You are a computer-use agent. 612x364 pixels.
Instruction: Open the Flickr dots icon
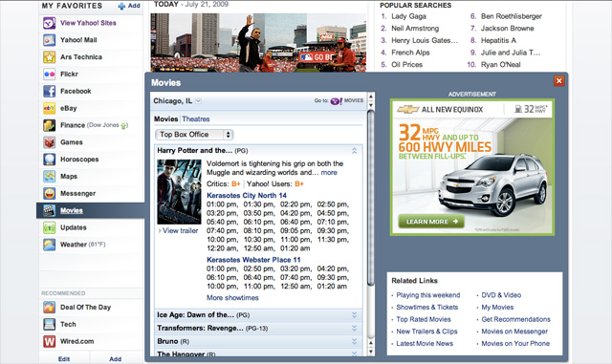pos(49,75)
